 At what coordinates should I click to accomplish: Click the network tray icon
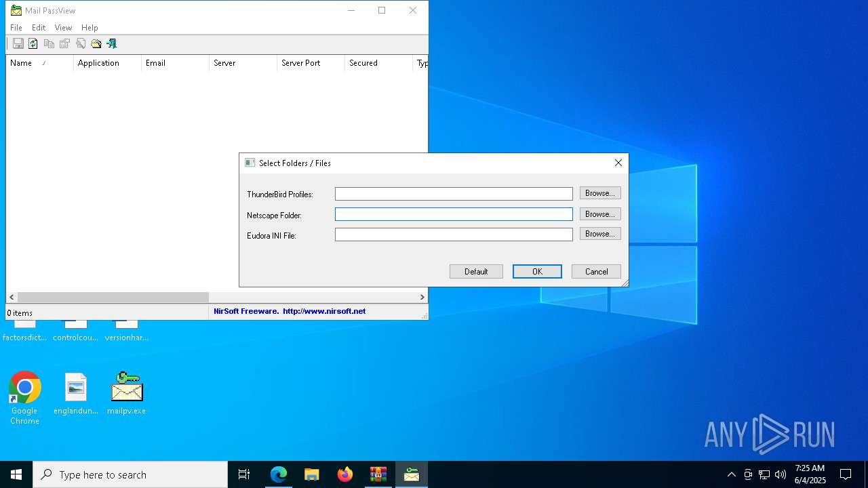764,474
